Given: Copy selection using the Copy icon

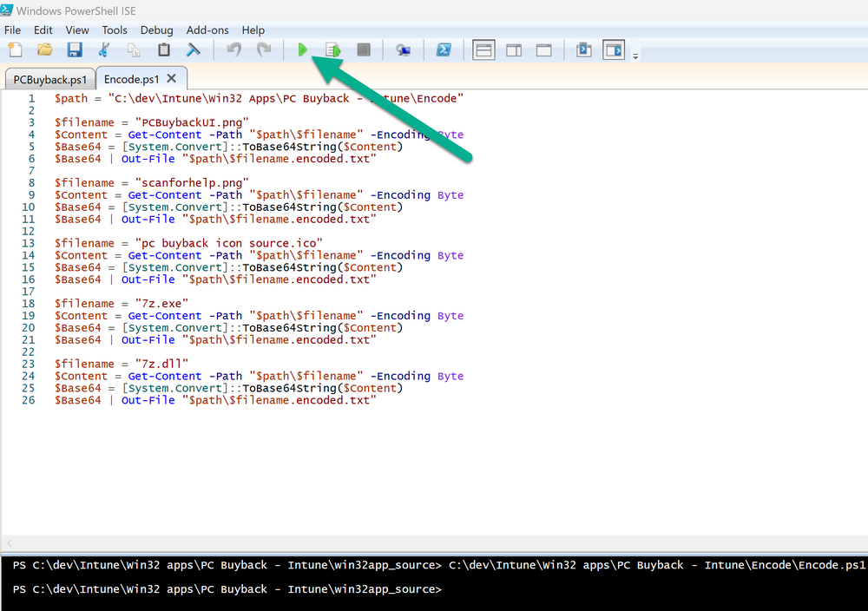Looking at the screenshot, I should pos(134,49).
